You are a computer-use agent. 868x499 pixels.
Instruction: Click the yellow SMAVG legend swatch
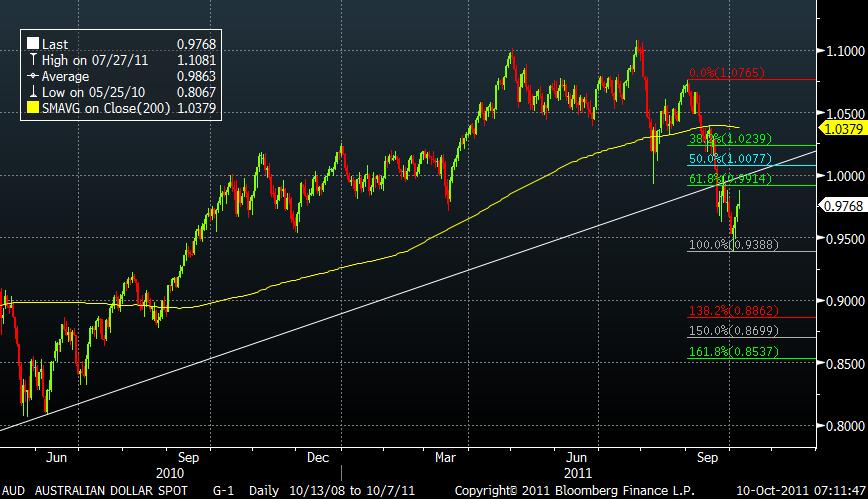[33, 108]
